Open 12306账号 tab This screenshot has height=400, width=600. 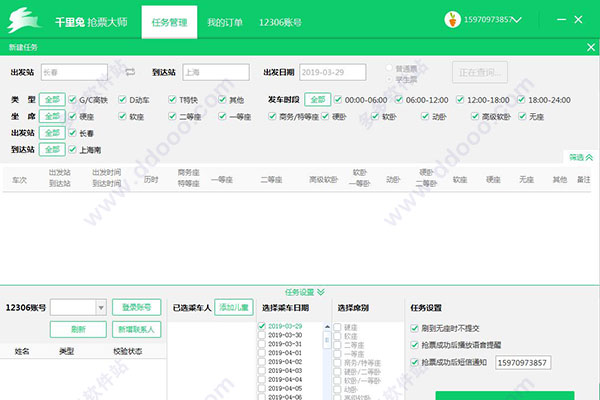(280, 22)
